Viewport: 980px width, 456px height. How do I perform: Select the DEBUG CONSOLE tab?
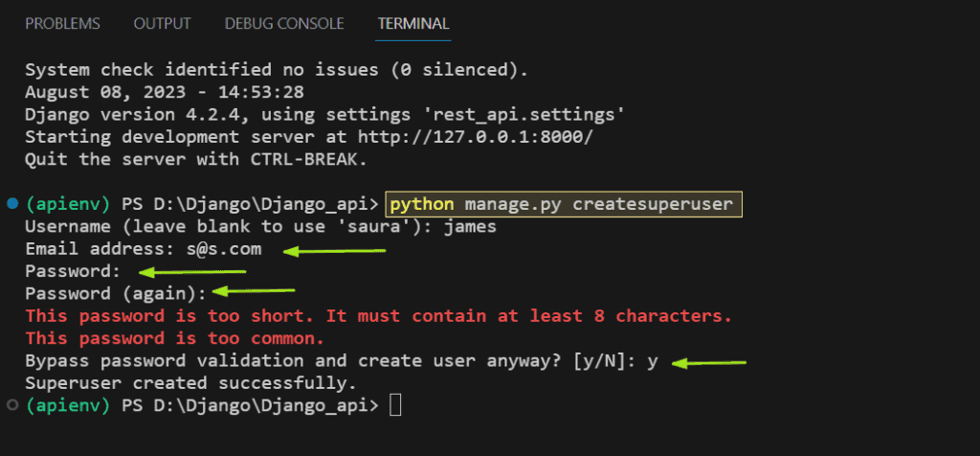pos(284,24)
